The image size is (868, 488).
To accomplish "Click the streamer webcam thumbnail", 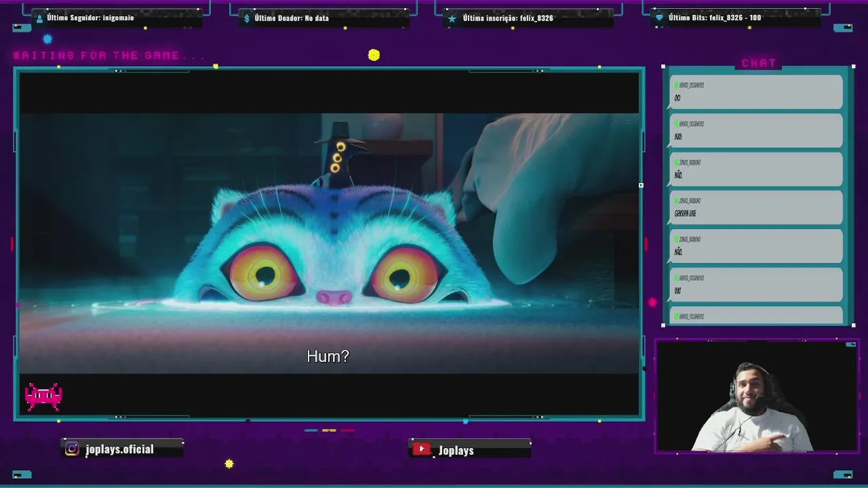I will 756,396.
